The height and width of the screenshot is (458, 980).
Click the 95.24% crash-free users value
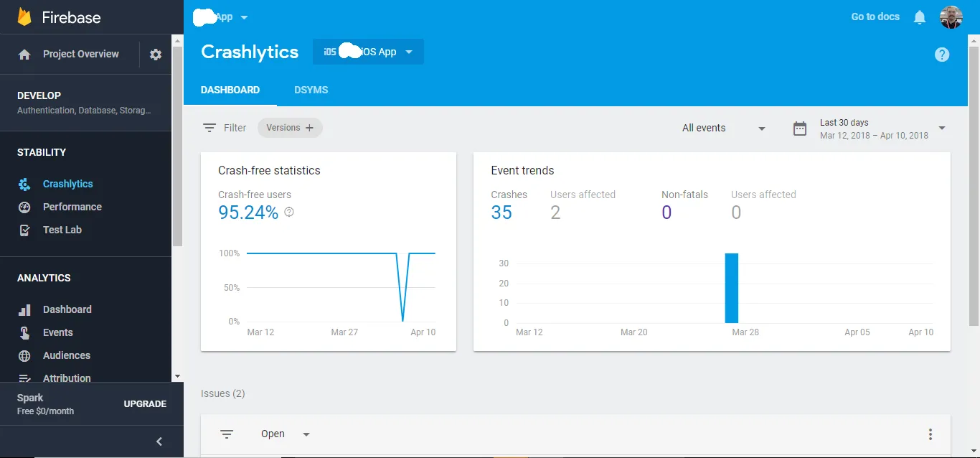click(248, 212)
